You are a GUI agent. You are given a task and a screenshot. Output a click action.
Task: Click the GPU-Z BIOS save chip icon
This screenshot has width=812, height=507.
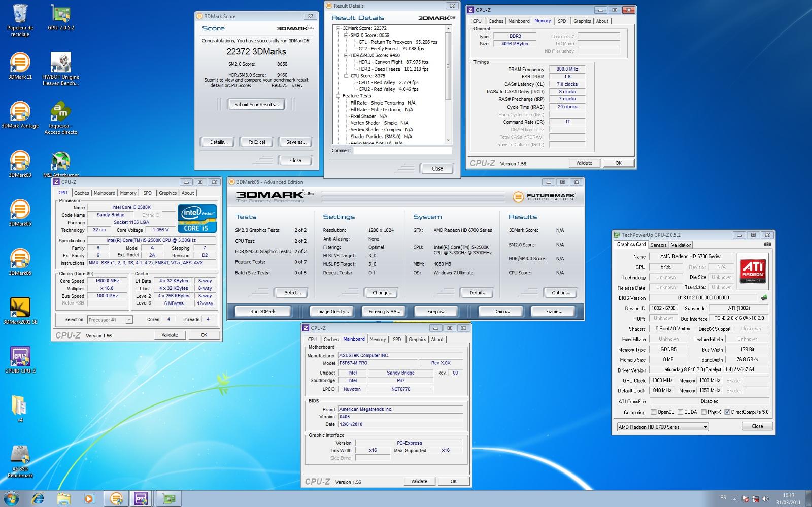[x=764, y=298]
